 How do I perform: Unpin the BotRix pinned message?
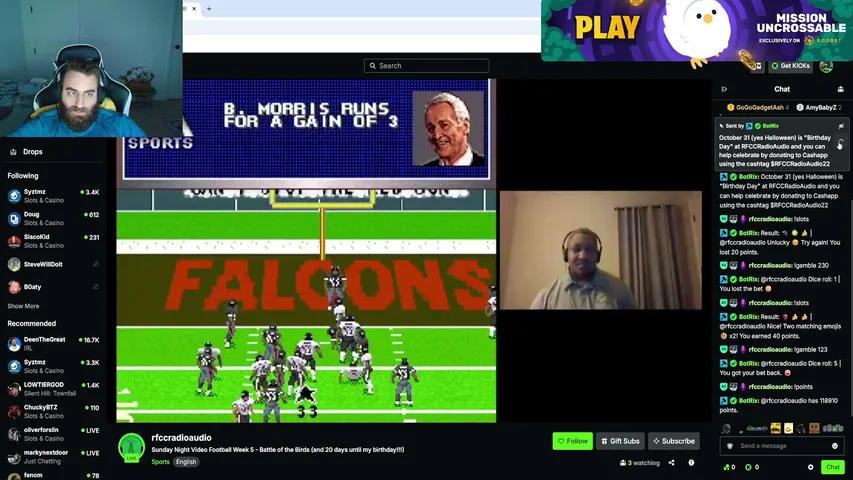(841, 126)
